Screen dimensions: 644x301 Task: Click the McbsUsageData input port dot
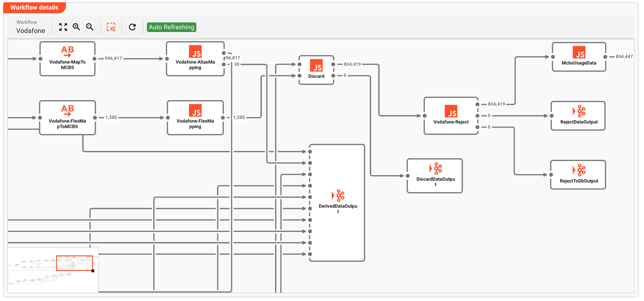click(552, 57)
